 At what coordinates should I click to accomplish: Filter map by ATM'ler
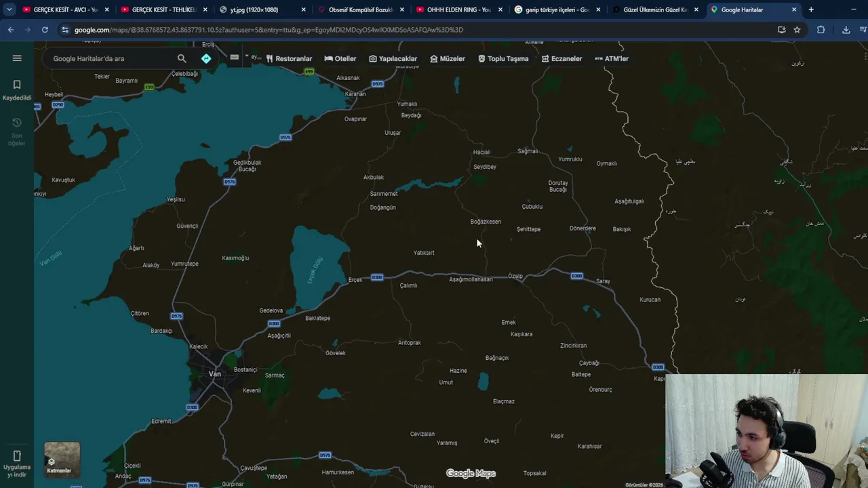tap(612, 59)
